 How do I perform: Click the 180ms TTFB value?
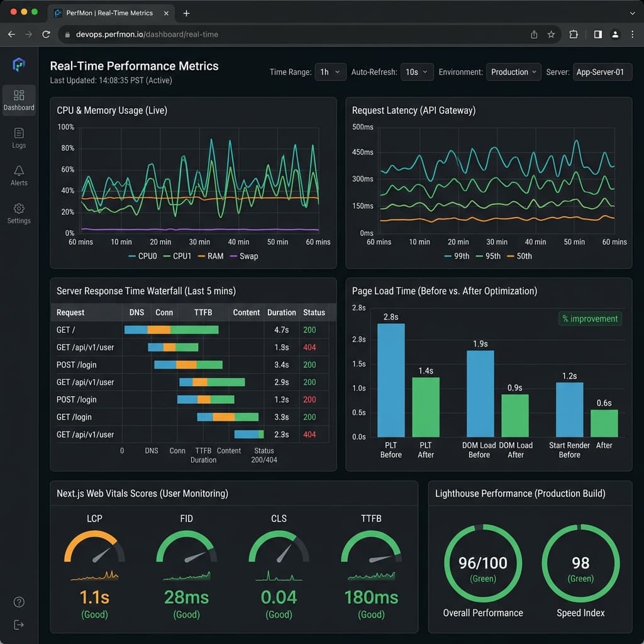[x=371, y=597]
